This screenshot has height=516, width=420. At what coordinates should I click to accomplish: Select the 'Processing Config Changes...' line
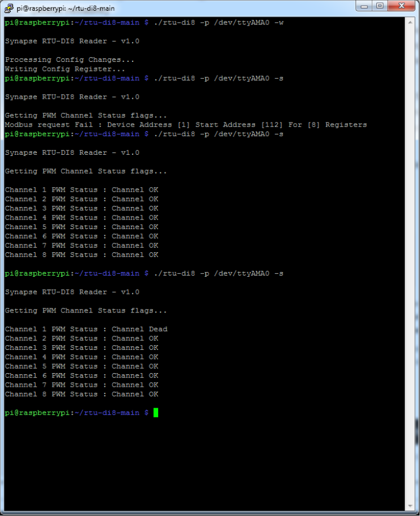(69, 60)
